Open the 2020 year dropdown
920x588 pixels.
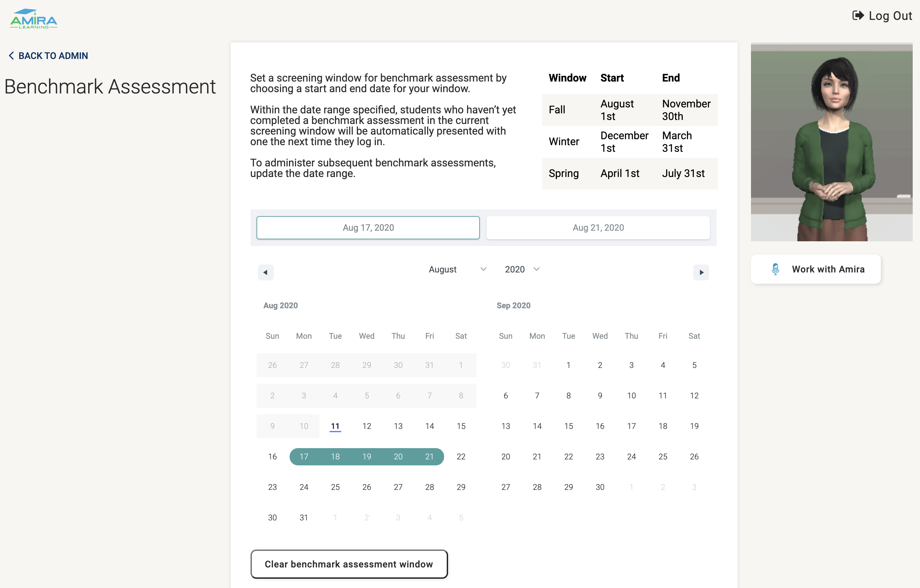[522, 269]
